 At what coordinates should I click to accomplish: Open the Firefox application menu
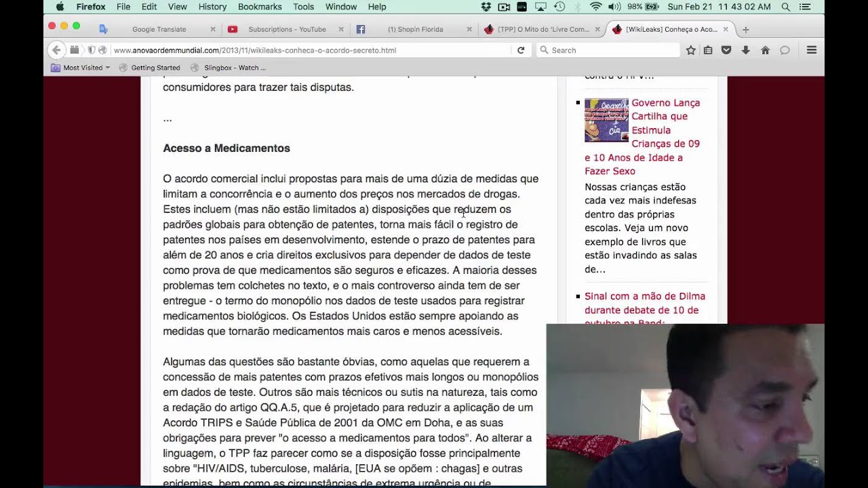tap(91, 7)
